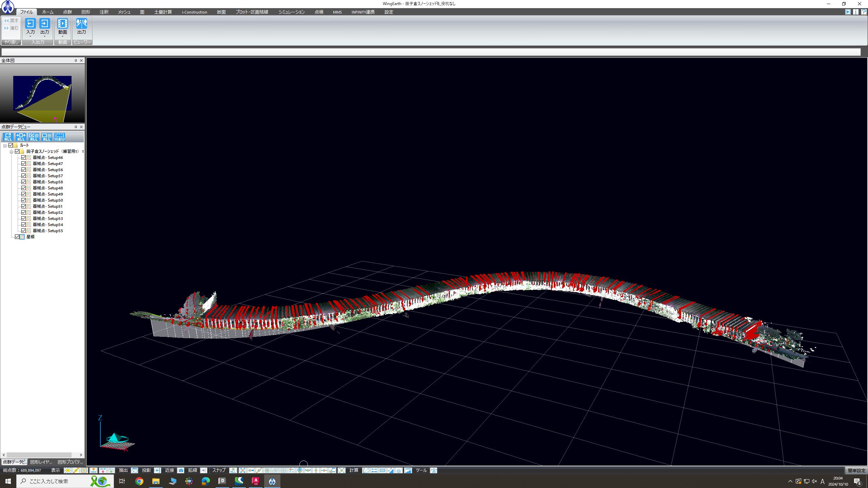Viewport: 868px width, 488px height.
Task: Click the 全体図 overview thumbnail
Action: [42, 93]
